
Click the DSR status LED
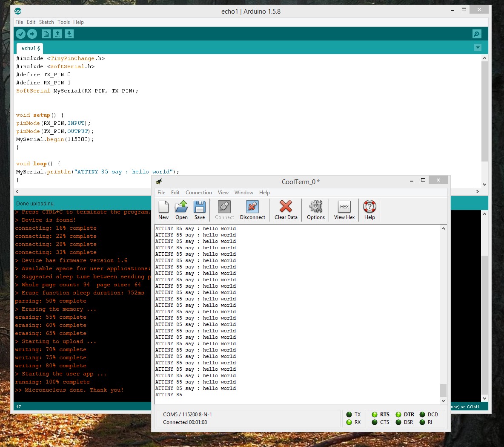coord(398,422)
